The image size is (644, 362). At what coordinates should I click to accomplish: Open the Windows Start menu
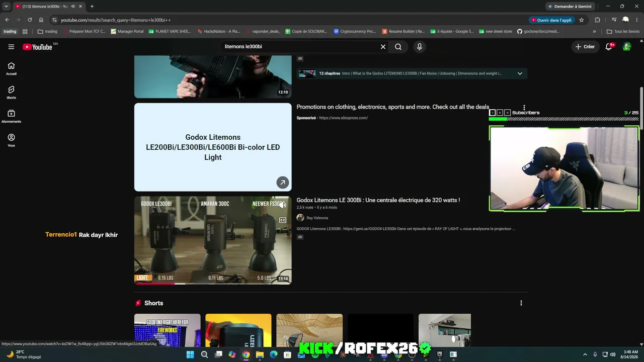coord(190,354)
